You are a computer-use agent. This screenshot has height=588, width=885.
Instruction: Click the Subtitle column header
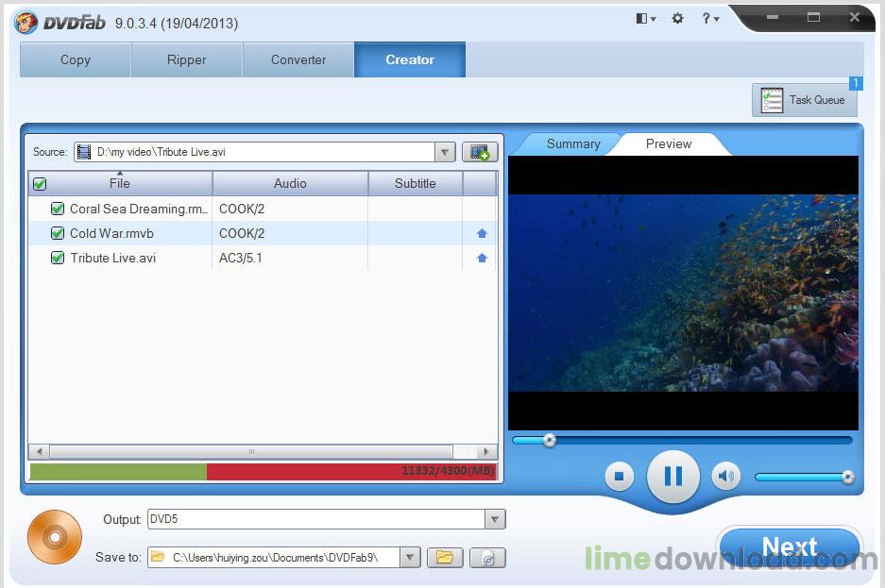click(416, 184)
